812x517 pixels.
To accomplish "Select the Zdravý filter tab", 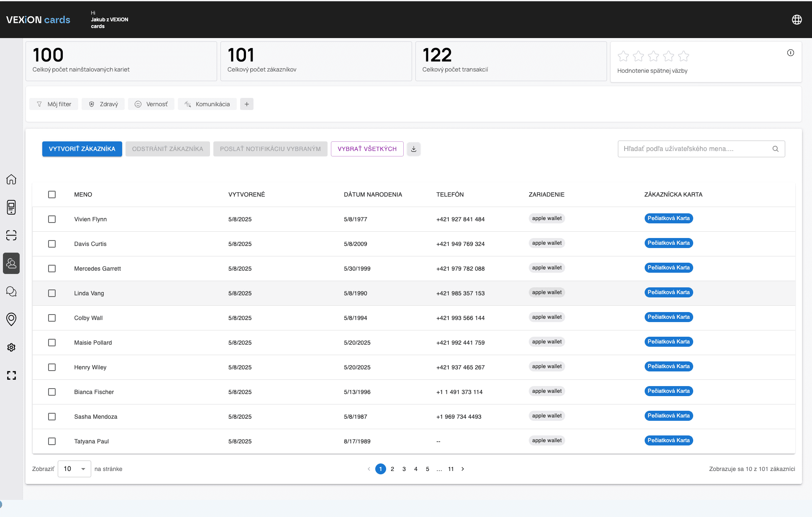I will 103,104.
